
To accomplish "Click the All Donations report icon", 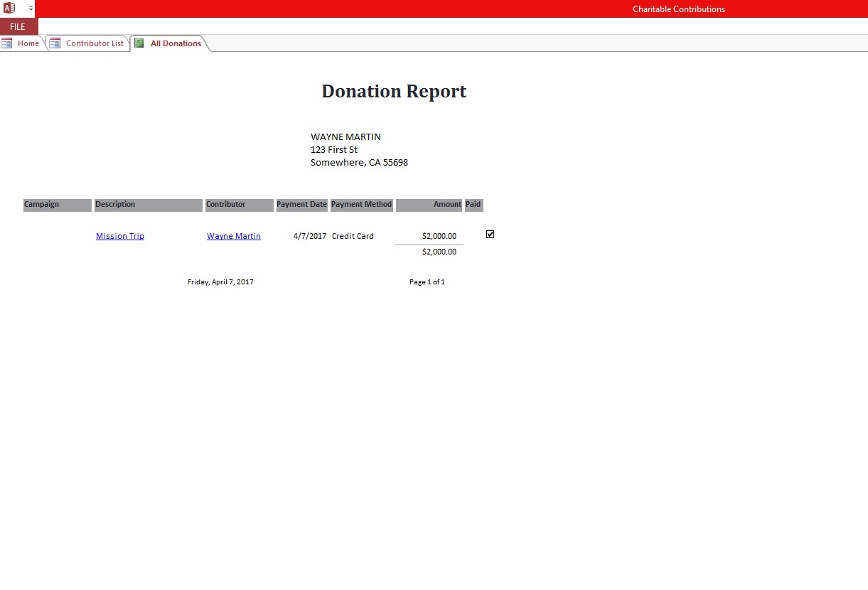I will (x=139, y=43).
